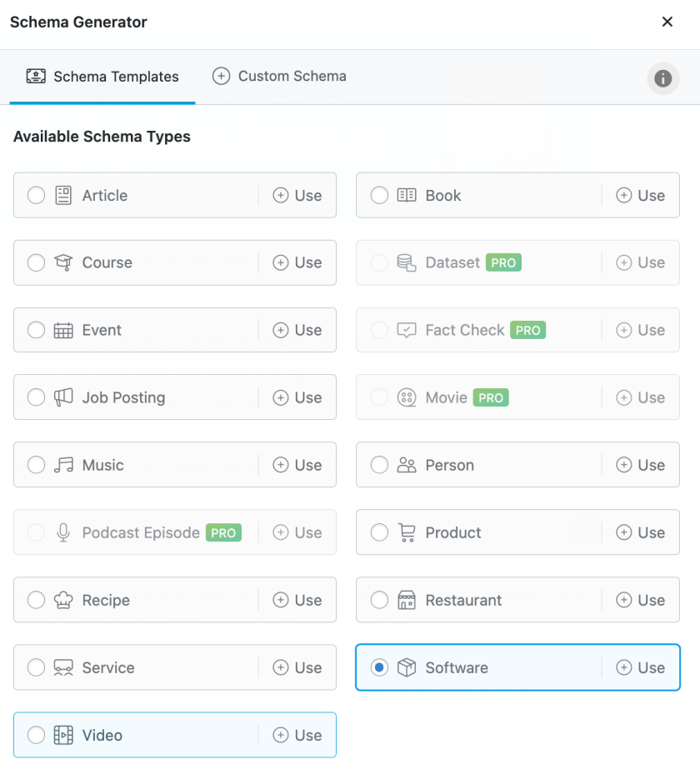
Task: Click the Movie film reel icon
Action: (x=407, y=397)
